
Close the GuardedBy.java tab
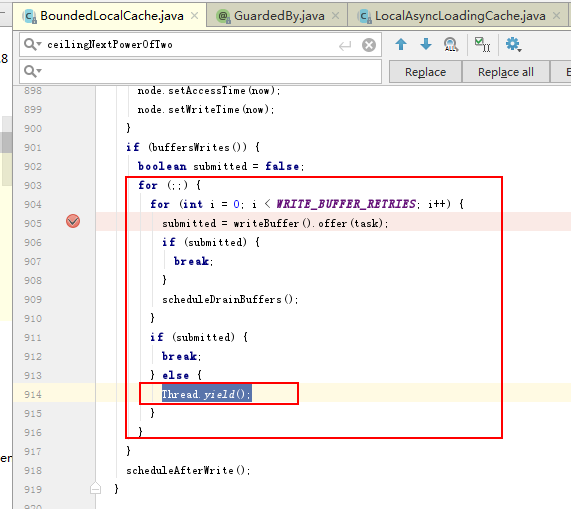(335, 16)
